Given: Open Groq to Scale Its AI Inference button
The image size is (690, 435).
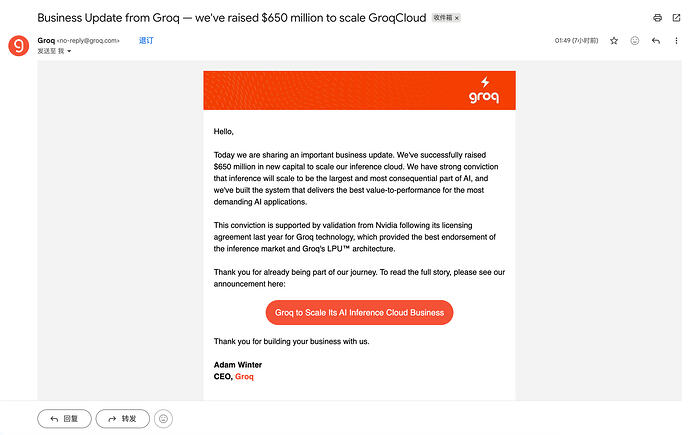Looking at the screenshot, I should [x=359, y=313].
